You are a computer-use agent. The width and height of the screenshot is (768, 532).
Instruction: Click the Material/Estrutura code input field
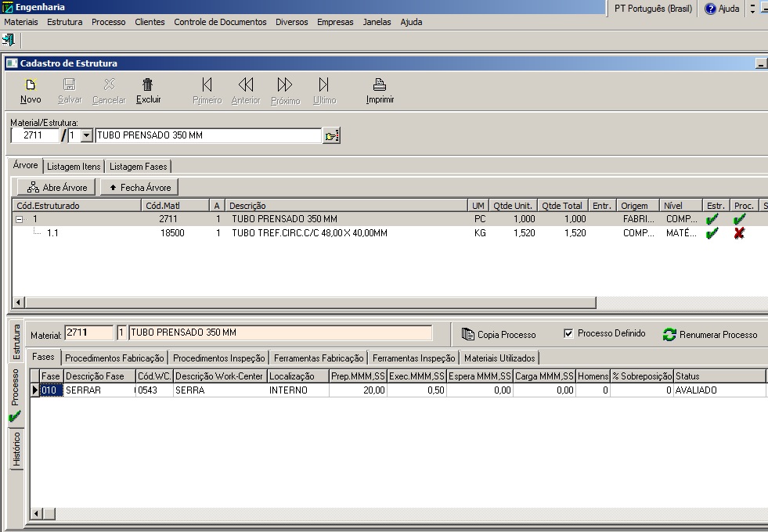point(35,136)
